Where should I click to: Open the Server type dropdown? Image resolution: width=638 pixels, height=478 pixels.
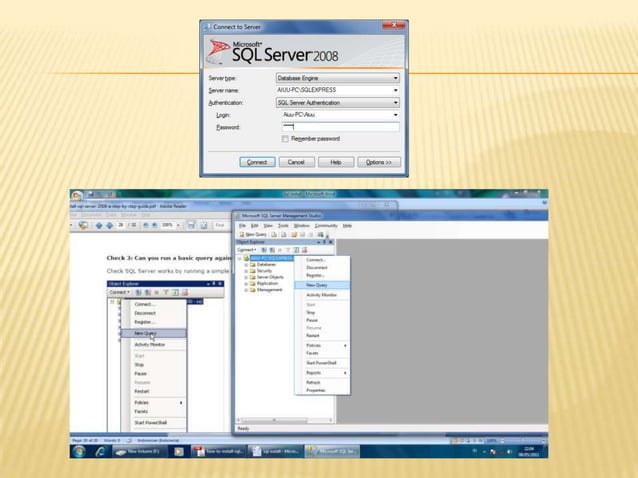(x=337, y=78)
